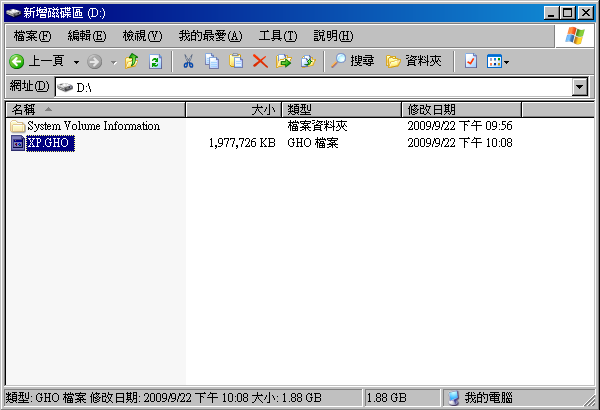600x410 pixels.
Task: Click the Windows logo throbber
Action: (575, 36)
